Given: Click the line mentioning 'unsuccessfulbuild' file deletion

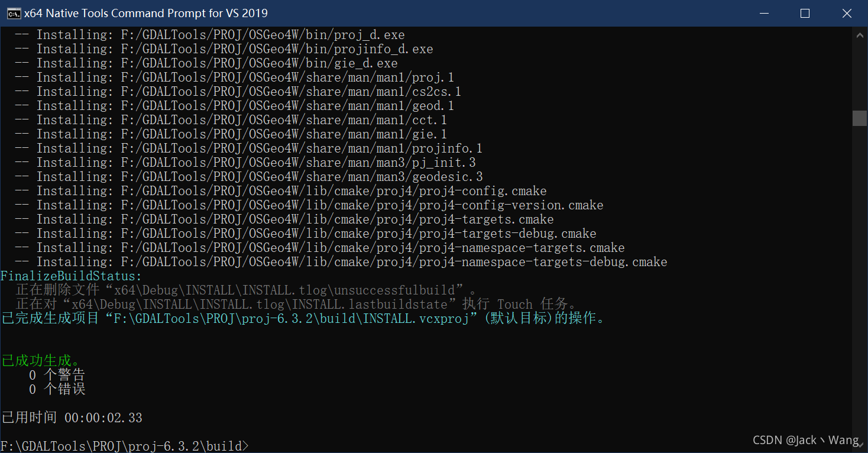Looking at the screenshot, I should pyautogui.click(x=247, y=290).
